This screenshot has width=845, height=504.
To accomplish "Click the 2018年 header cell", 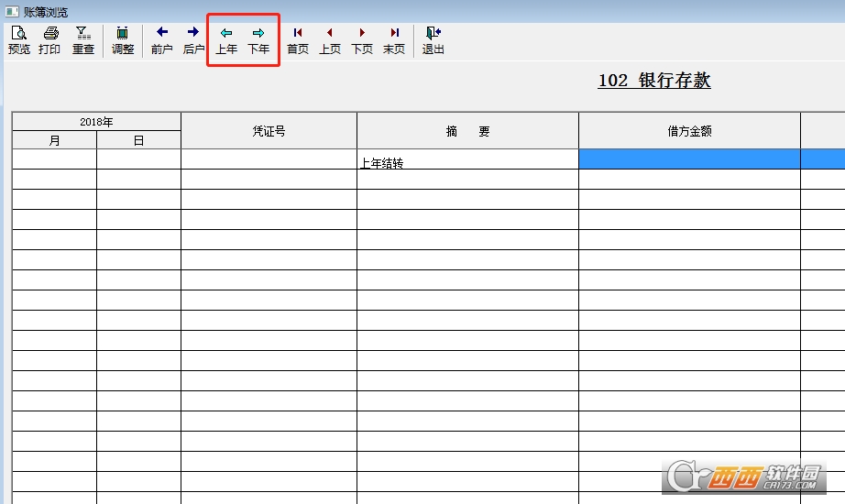I will 96,121.
